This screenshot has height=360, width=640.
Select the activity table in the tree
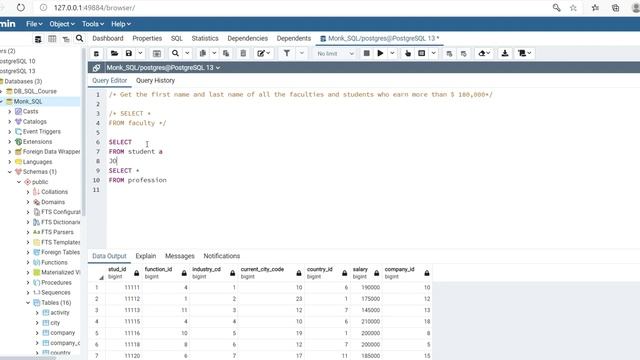[x=60, y=313]
